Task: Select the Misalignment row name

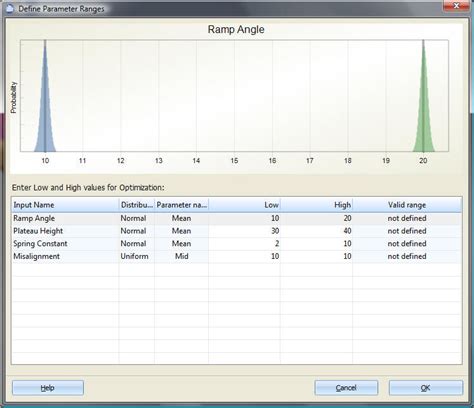Action: [x=36, y=256]
